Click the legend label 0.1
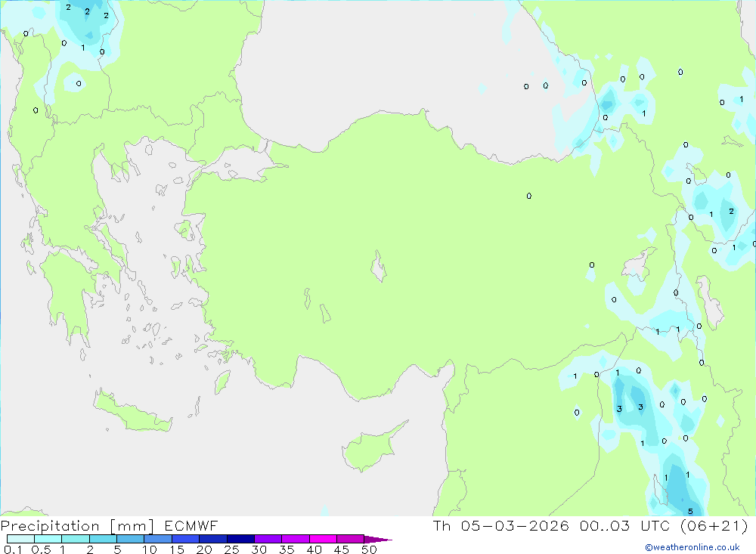The image size is (756, 554). pyautogui.click(x=13, y=549)
